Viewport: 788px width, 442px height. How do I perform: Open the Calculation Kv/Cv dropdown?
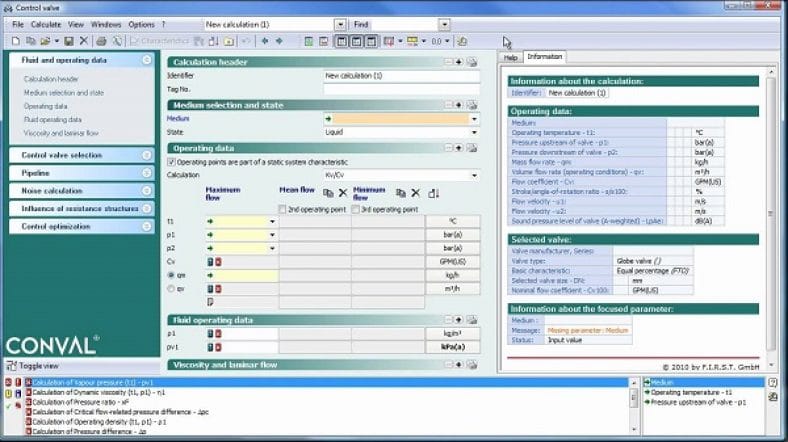[473, 175]
